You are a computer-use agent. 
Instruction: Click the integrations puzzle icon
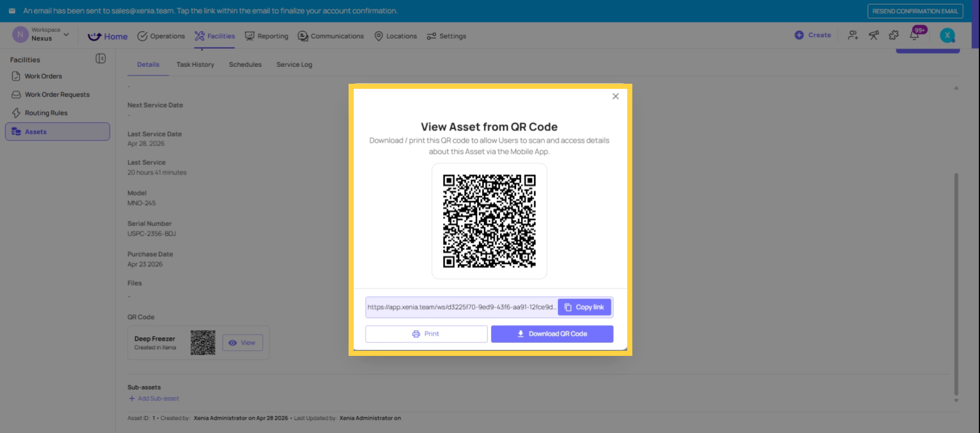[894, 35]
